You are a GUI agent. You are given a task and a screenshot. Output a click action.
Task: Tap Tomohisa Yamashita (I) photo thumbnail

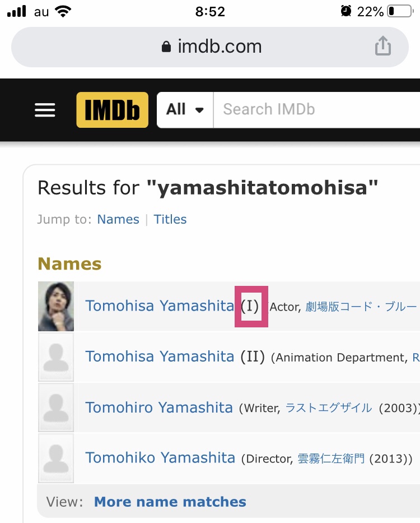pyautogui.click(x=56, y=306)
